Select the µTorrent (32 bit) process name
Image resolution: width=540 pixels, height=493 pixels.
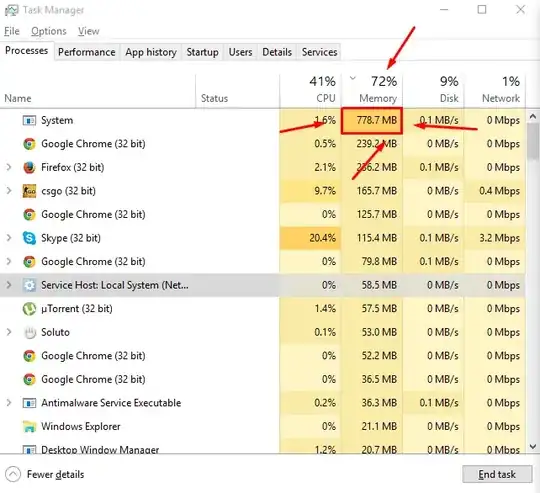(77, 308)
